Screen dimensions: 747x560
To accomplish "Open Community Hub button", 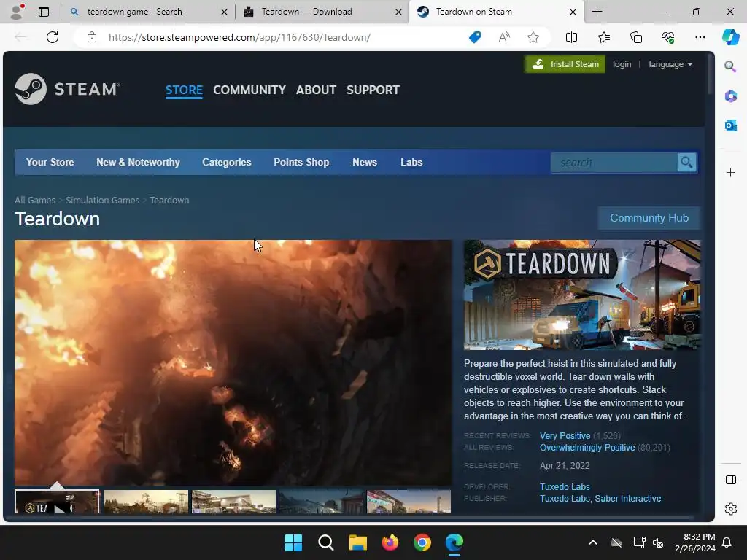I will click(649, 218).
